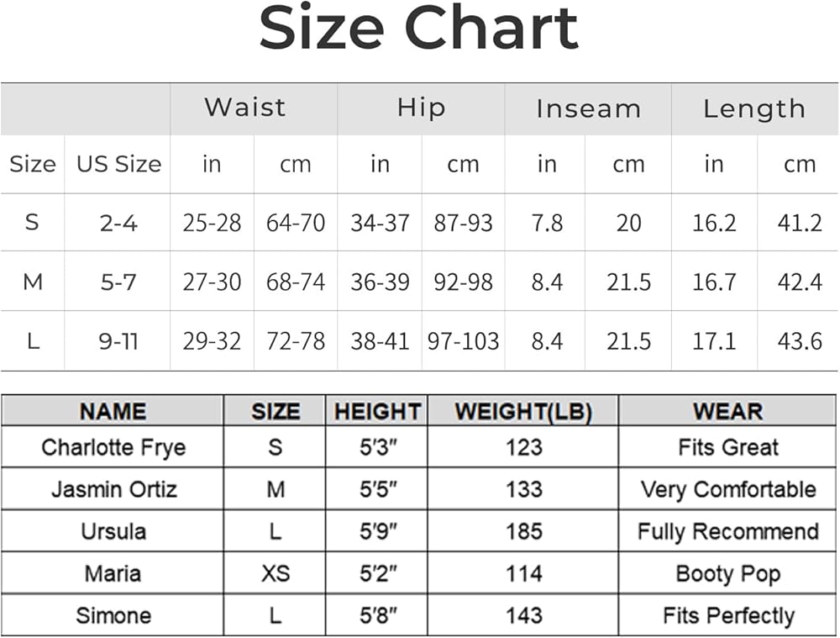Click Ursula's weight value 185
Image resolution: width=840 pixels, height=638 pixels.
(x=523, y=531)
